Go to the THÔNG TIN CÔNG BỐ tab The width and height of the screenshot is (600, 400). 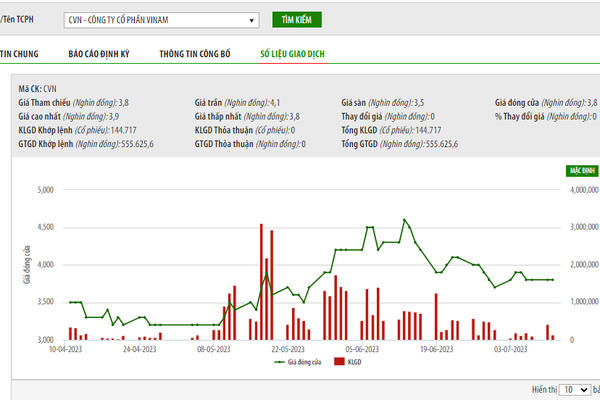click(195, 54)
